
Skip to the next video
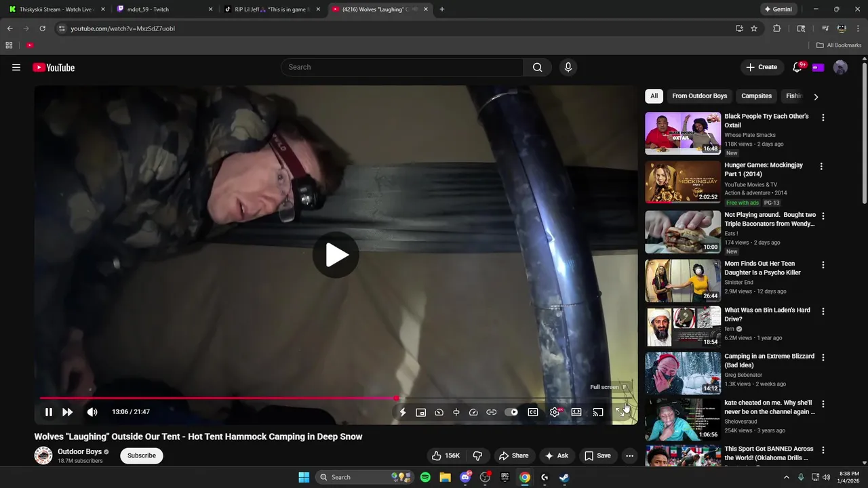click(68, 412)
